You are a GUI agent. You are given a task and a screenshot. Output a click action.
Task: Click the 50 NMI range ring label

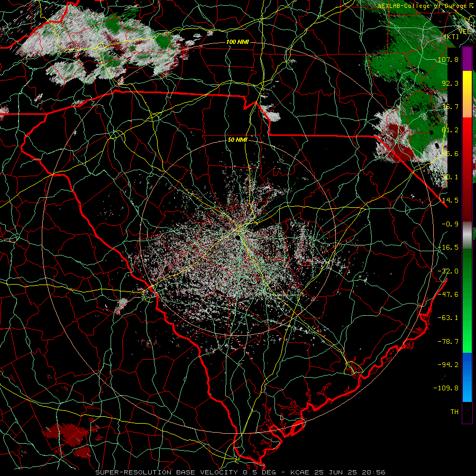pos(237,140)
